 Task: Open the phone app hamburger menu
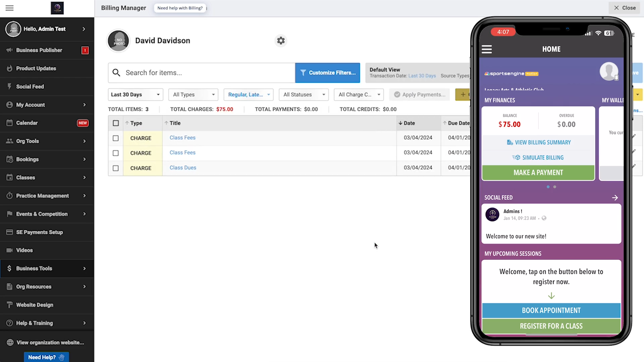[x=487, y=49]
